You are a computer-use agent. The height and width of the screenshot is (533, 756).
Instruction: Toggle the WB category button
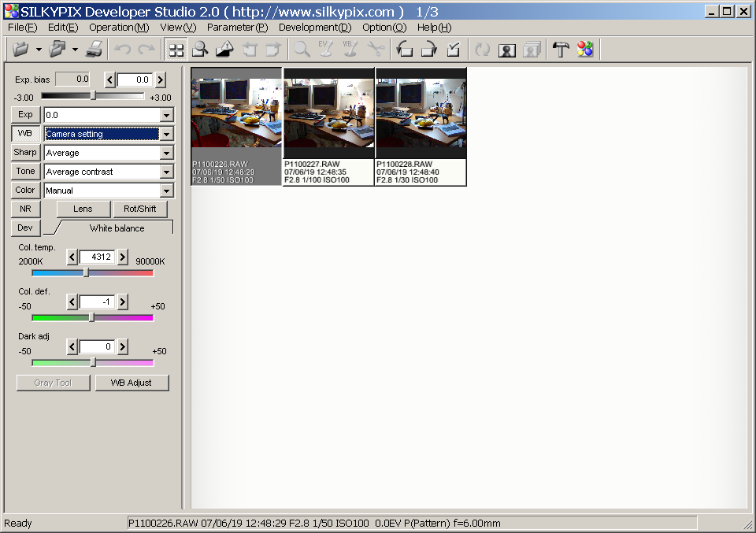tap(25, 134)
